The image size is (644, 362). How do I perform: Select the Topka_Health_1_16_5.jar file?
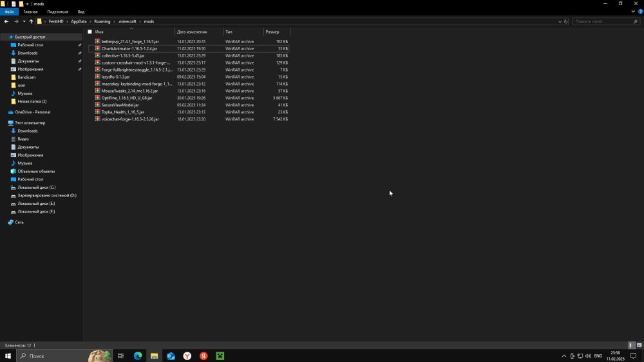tap(122, 112)
